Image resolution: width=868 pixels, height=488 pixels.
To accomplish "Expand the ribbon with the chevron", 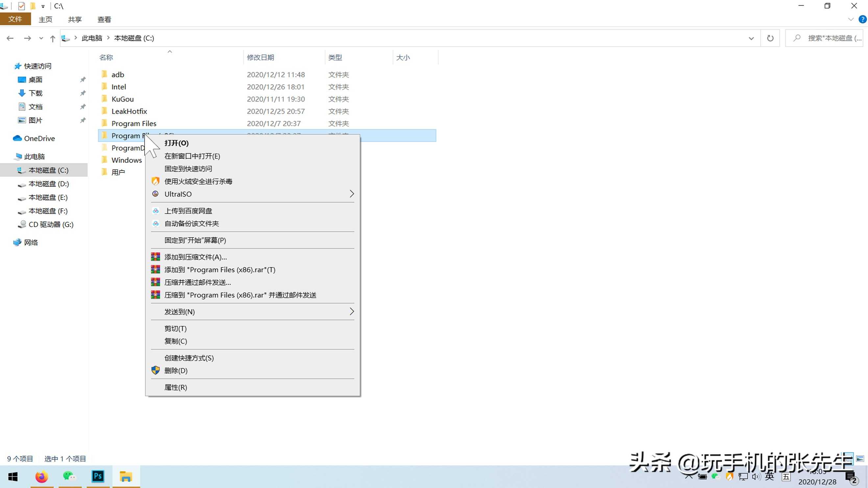I will tap(851, 19).
